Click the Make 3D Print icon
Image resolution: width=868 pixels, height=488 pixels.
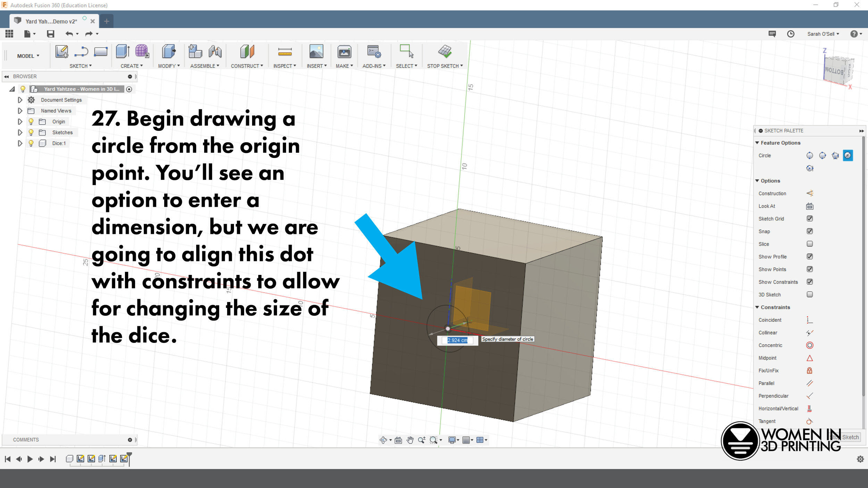[344, 52]
